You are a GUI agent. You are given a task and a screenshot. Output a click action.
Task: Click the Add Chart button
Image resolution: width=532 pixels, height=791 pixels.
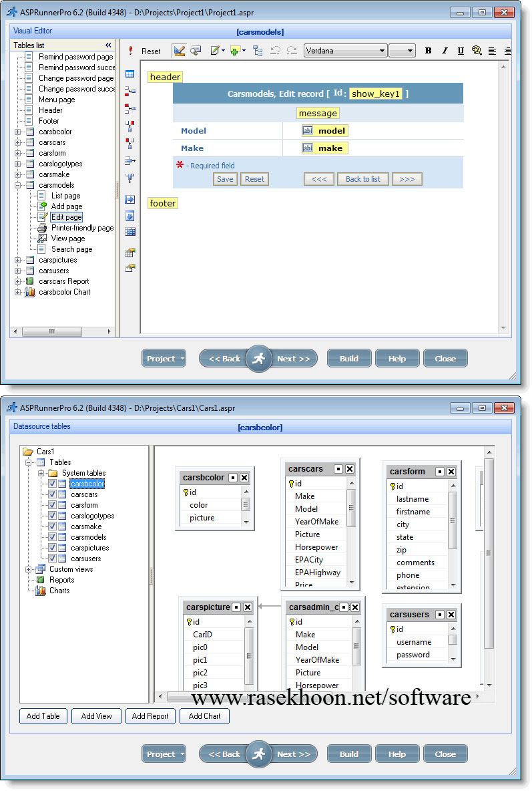pyautogui.click(x=205, y=716)
